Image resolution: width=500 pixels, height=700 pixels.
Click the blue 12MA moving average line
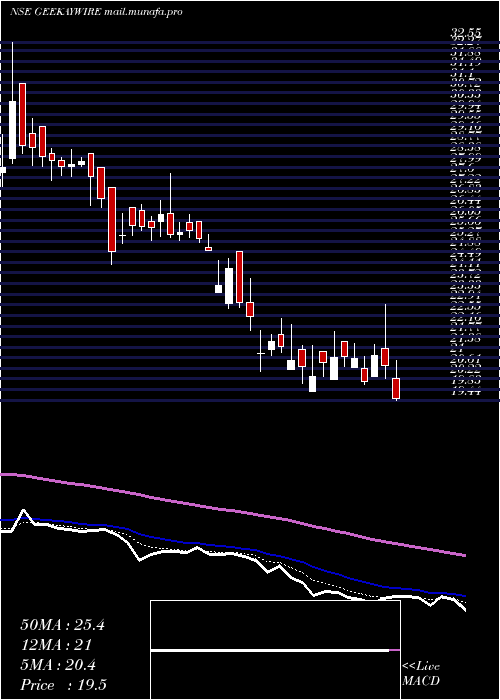(x=232, y=547)
